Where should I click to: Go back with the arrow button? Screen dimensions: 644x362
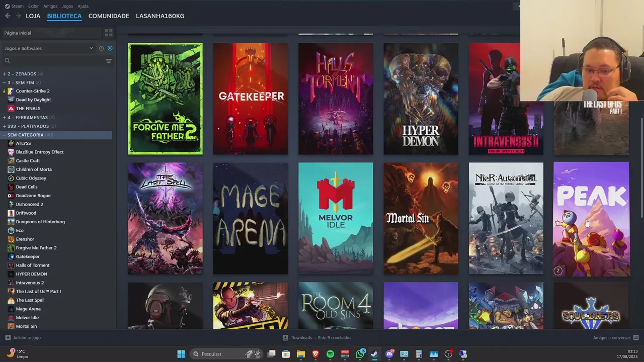coord(8,16)
